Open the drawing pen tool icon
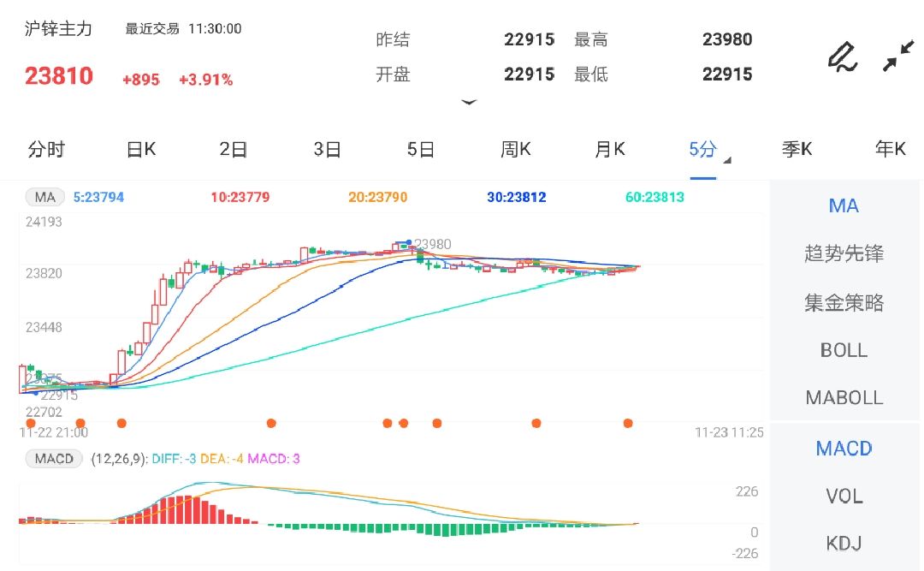 (x=843, y=57)
